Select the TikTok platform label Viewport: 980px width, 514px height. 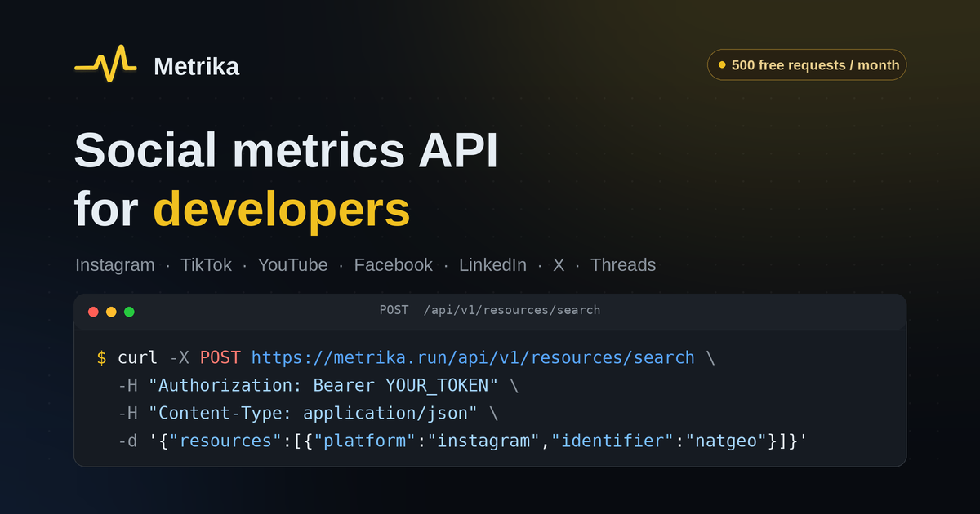[206, 265]
